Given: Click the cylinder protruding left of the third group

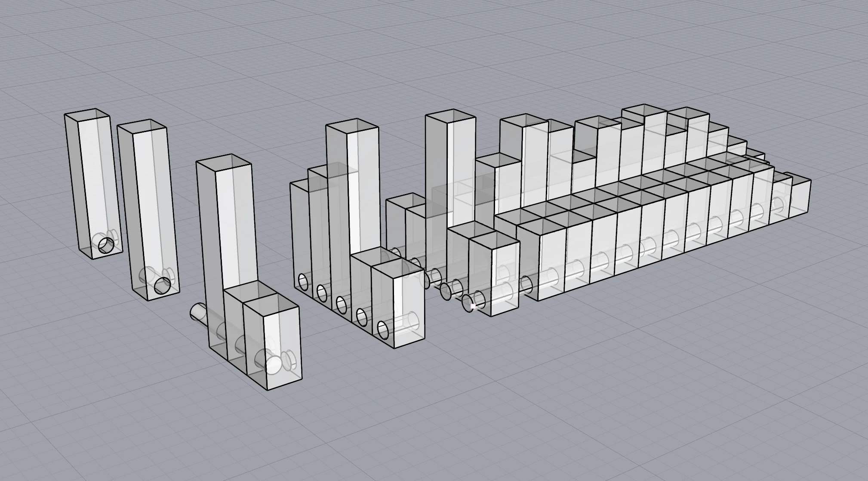Looking at the screenshot, I should click(198, 312).
